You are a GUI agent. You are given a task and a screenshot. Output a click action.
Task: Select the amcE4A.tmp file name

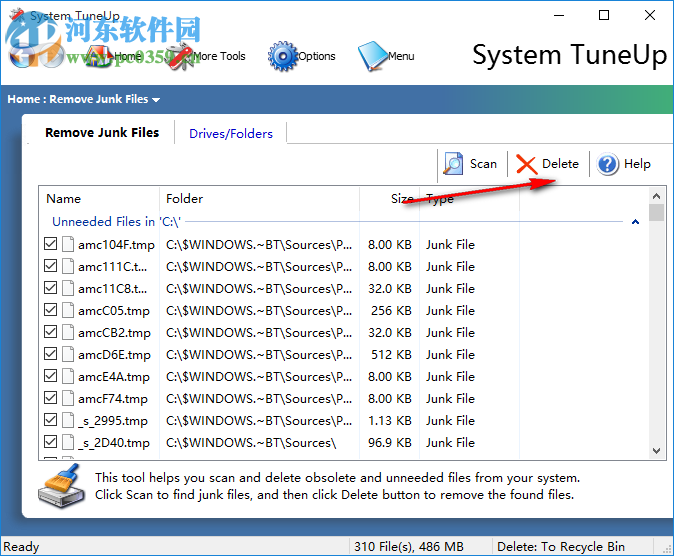(114, 377)
